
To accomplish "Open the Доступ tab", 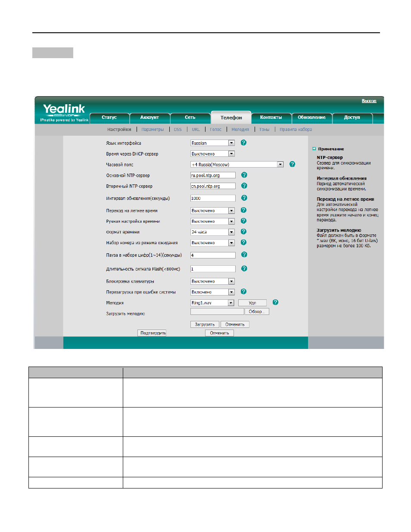I will 352,118.
